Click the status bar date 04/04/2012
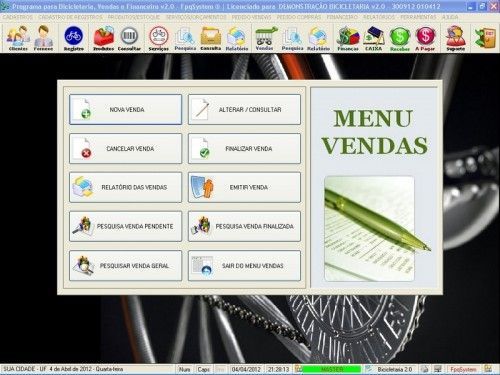500x375 pixels. [246, 369]
